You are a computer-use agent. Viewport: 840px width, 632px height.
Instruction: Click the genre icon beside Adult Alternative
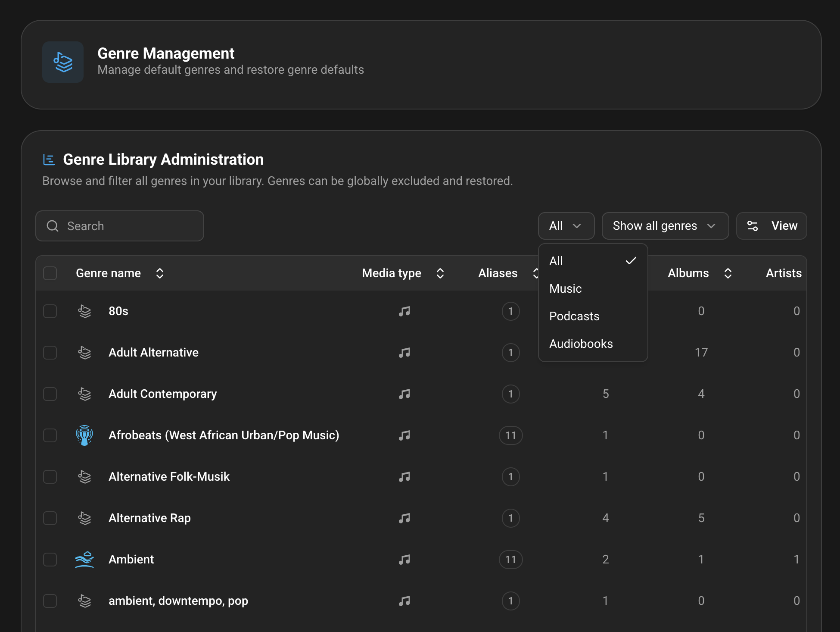[84, 353]
